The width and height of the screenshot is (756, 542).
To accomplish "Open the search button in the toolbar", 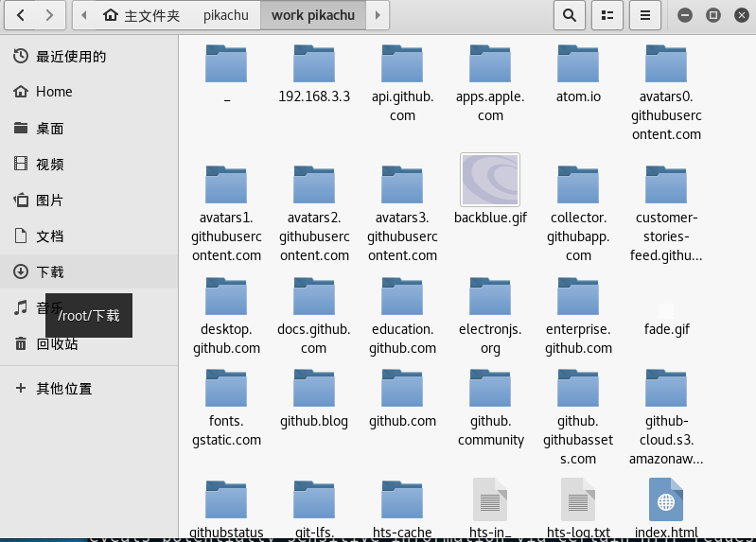I will (x=570, y=15).
